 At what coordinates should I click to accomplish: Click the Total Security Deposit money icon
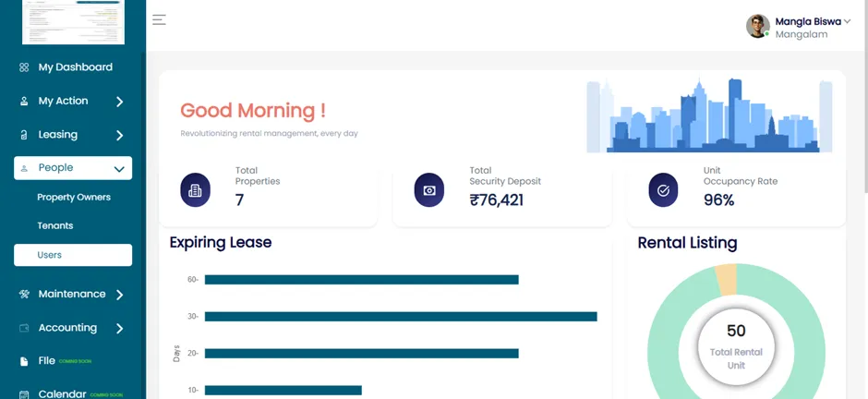click(429, 190)
